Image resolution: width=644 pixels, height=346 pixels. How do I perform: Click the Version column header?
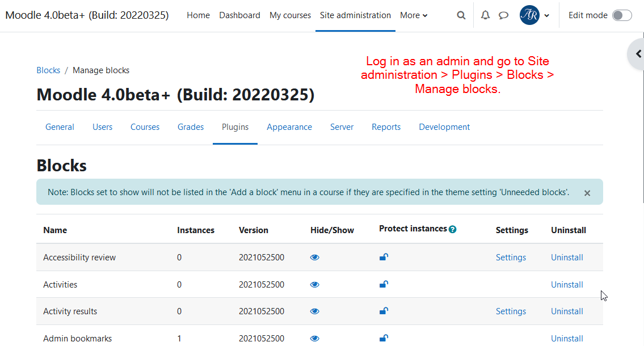[254, 230]
